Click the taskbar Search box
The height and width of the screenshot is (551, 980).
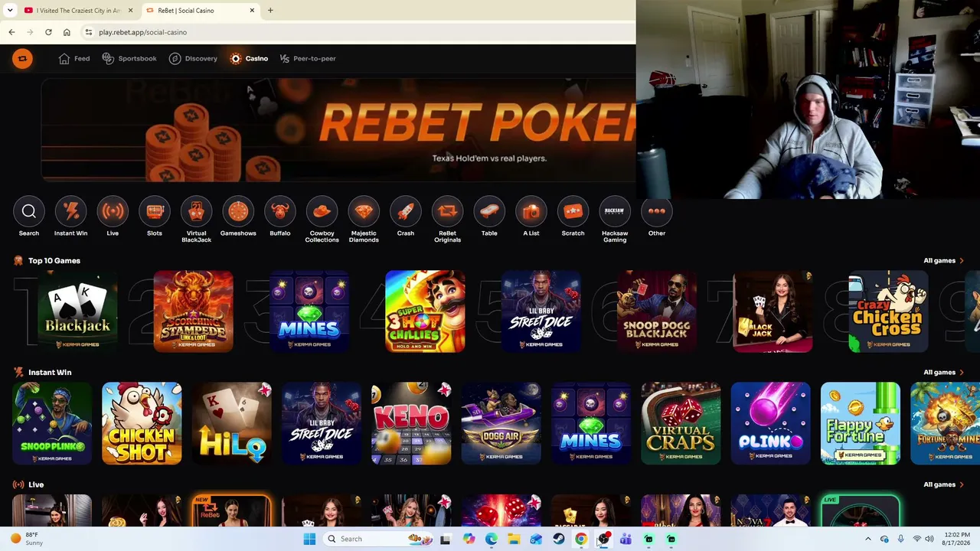(x=378, y=539)
